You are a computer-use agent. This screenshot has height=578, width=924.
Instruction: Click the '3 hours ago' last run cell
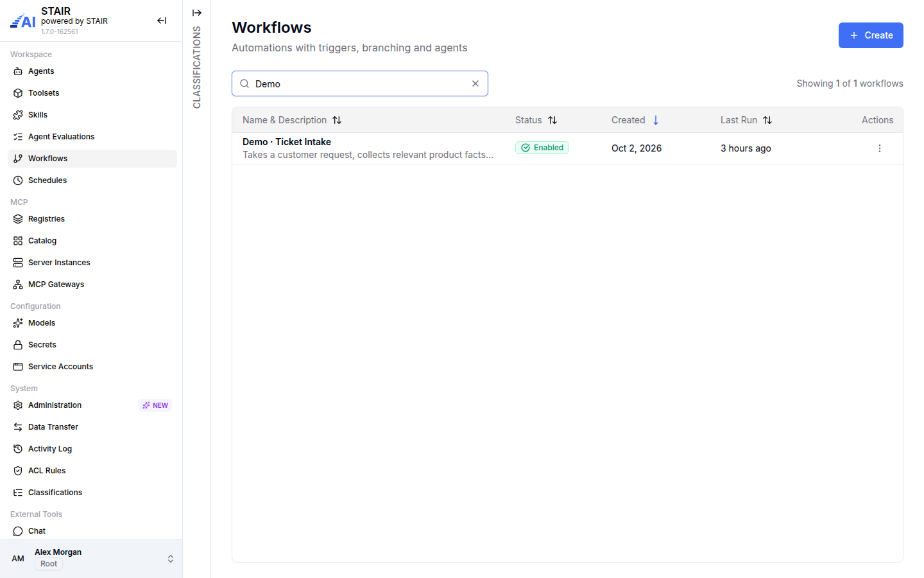point(746,148)
